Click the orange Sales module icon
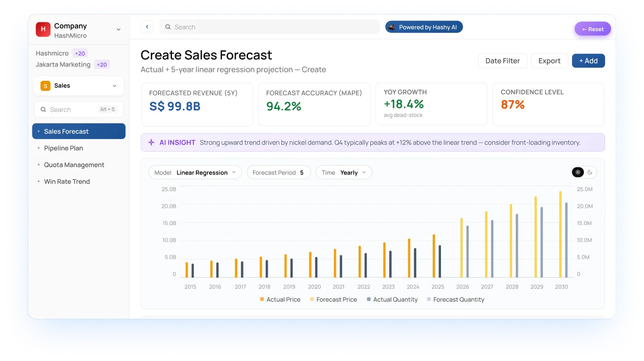The height and width of the screenshot is (361, 644). tap(45, 86)
